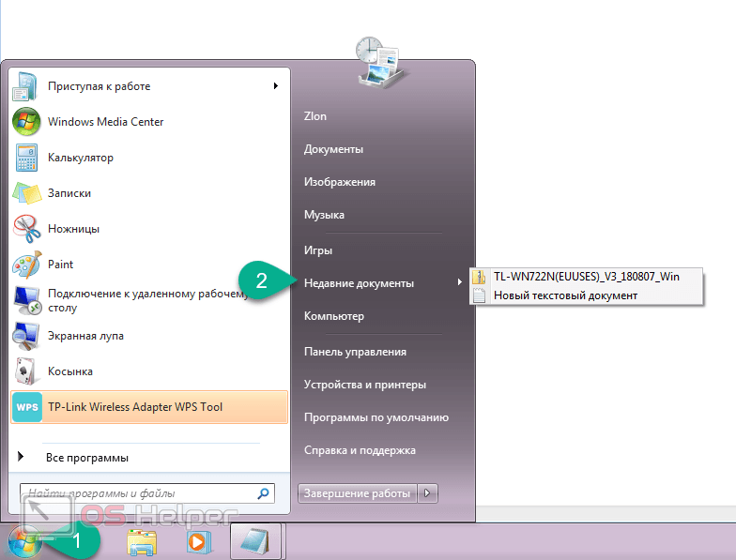This screenshot has width=736, height=560.
Task: Open Компьютер
Action: 334,316
